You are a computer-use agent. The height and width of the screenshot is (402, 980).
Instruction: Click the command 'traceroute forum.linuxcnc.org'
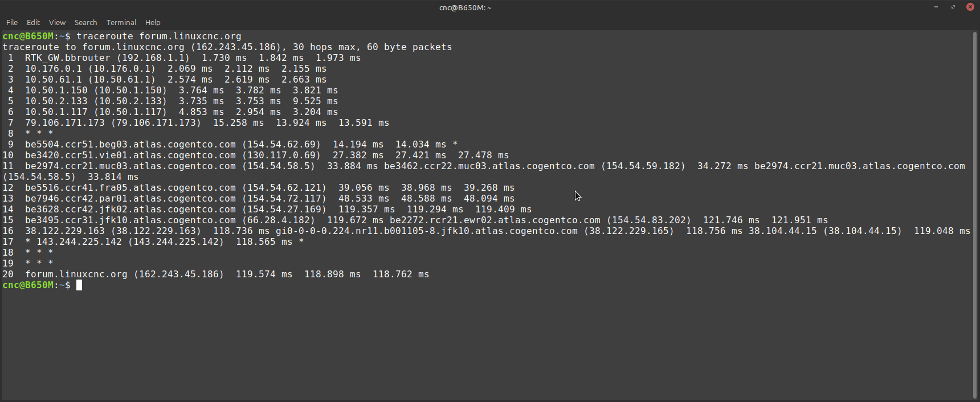(x=159, y=36)
